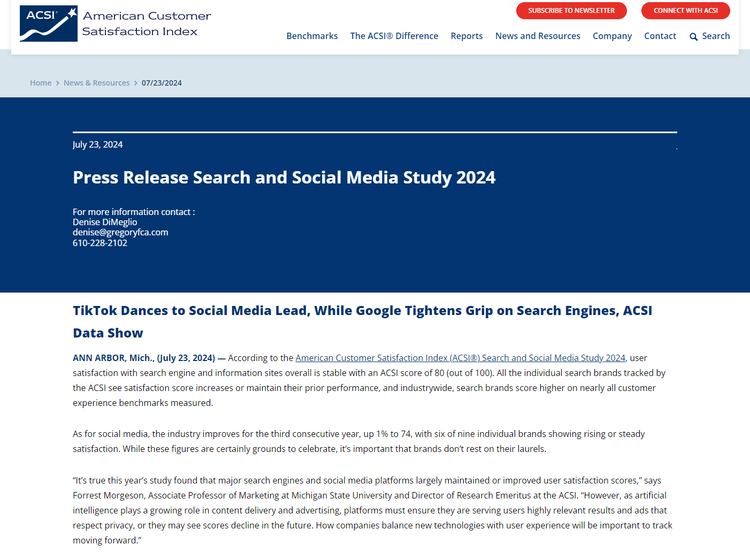This screenshot has height=560, width=750.
Task: Click the first breadcrumb chevron separator
Action: click(58, 83)
